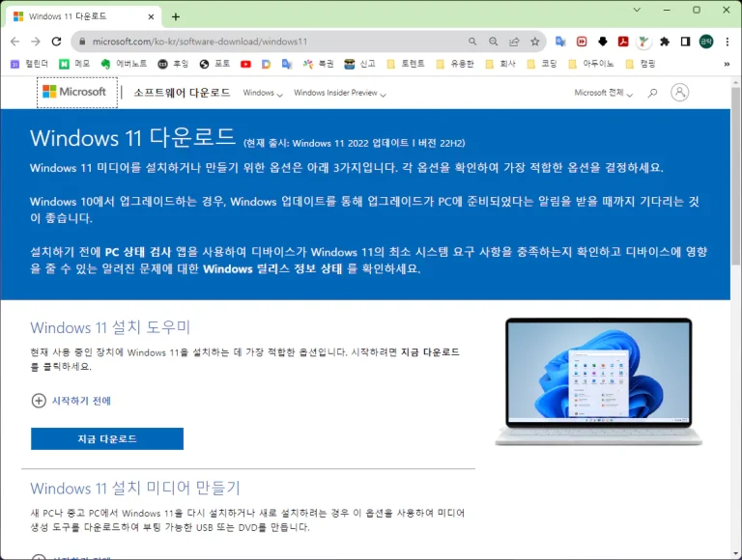Open the 회사 bookmark folder
Image resolution: width=742 pixels, height=560 pixels.
500,64
